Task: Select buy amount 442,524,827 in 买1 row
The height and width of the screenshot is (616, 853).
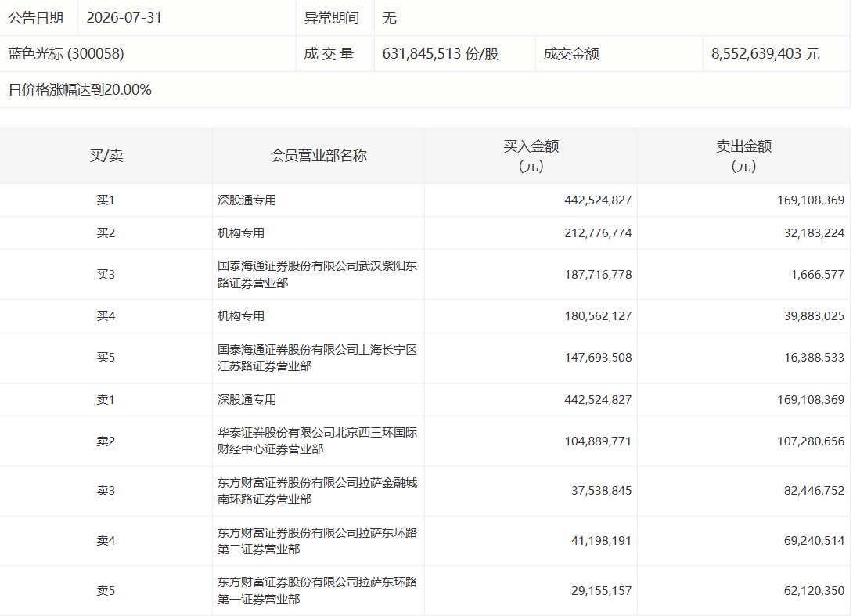Action: coord(598,200)
